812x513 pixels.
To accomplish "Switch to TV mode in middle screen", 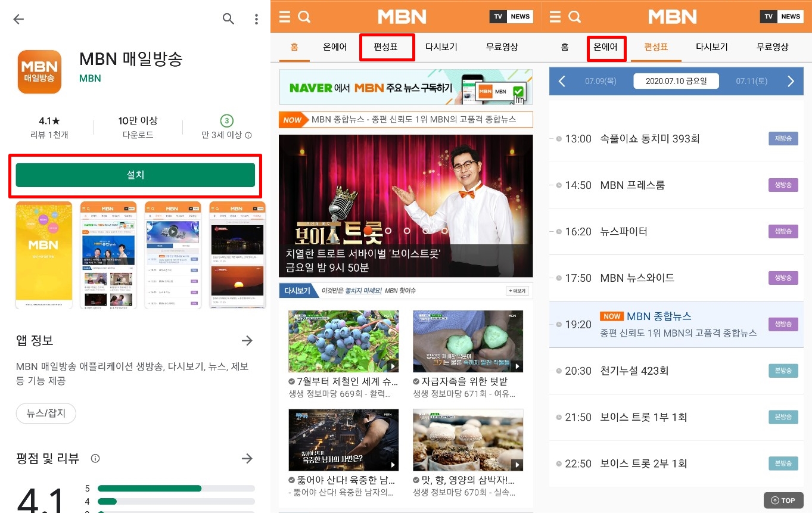I will [498, 16].
